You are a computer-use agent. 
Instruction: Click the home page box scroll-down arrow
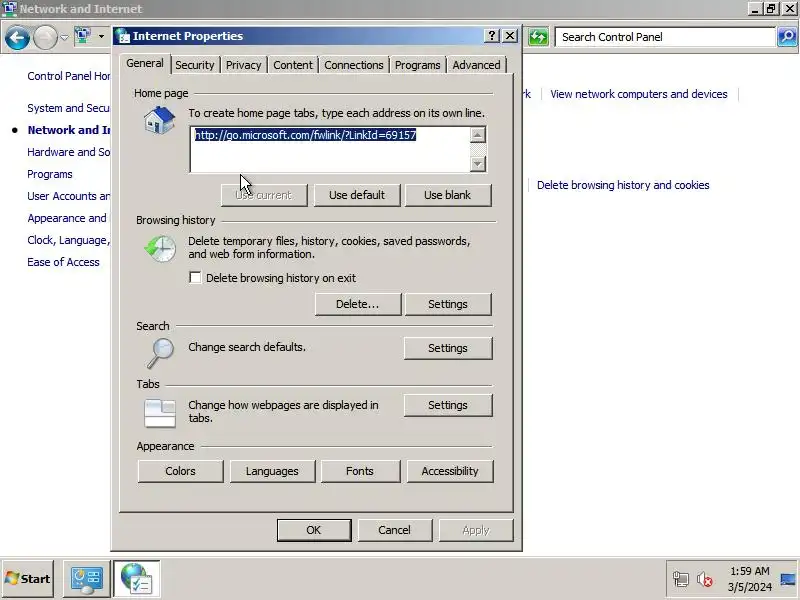[478, 164]
